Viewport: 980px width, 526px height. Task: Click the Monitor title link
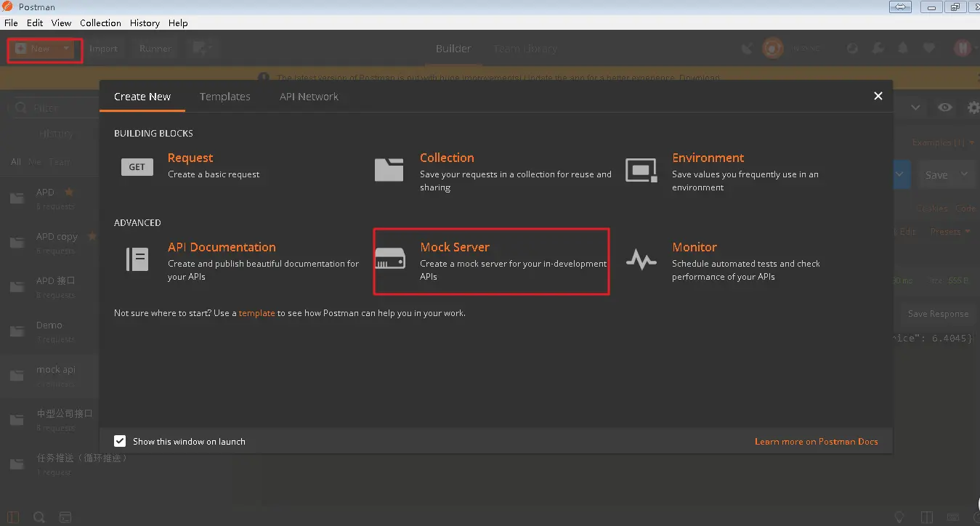694,247
